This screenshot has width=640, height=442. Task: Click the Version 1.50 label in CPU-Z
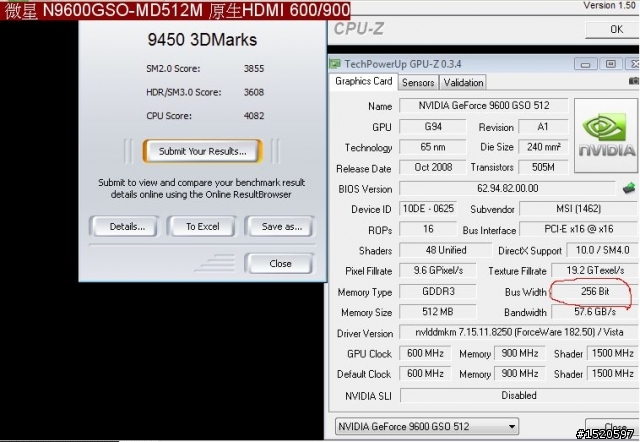(x=609, y=5)
